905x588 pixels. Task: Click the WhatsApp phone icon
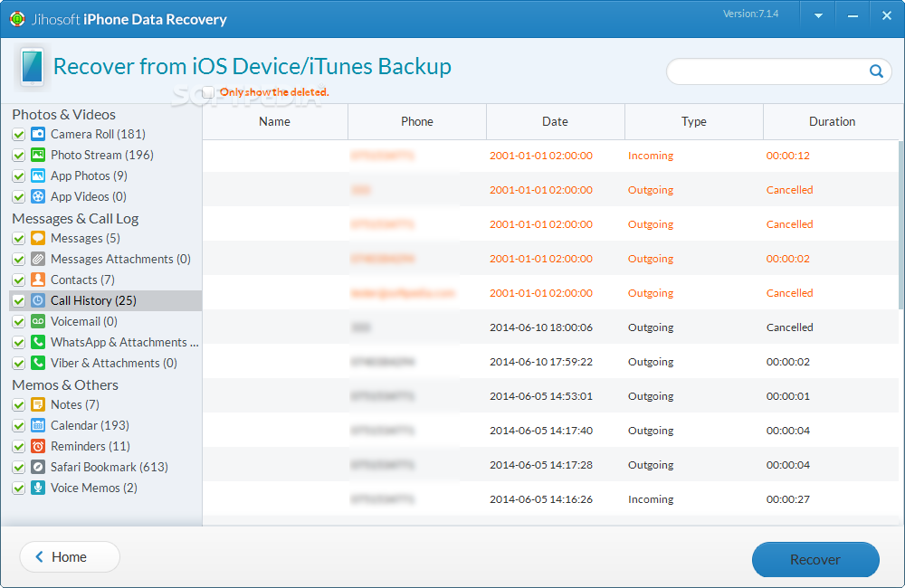pos(38,342)
